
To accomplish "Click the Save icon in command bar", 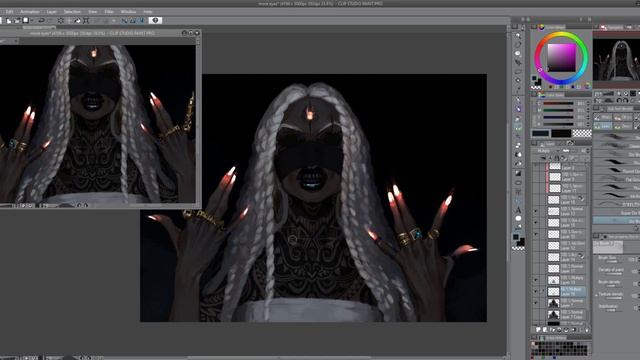I will pos(25,20).
